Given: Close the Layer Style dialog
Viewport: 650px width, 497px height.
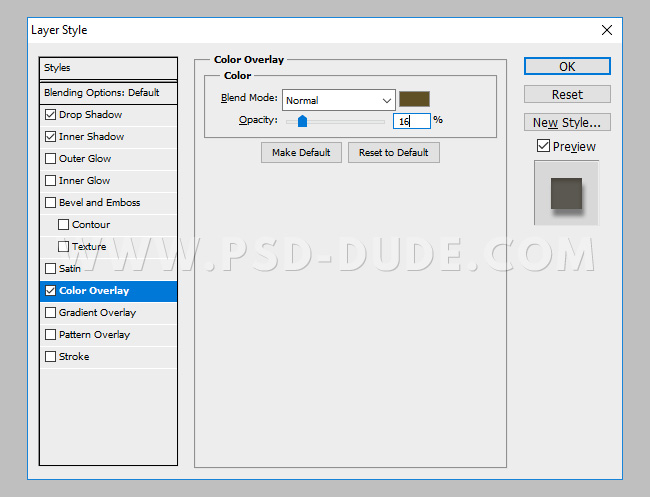Looking at the screenshot, I should (x=606, y=30).
